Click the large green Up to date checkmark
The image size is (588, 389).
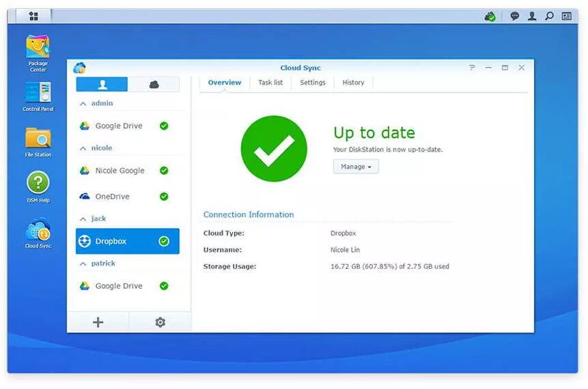click(274, 149)
